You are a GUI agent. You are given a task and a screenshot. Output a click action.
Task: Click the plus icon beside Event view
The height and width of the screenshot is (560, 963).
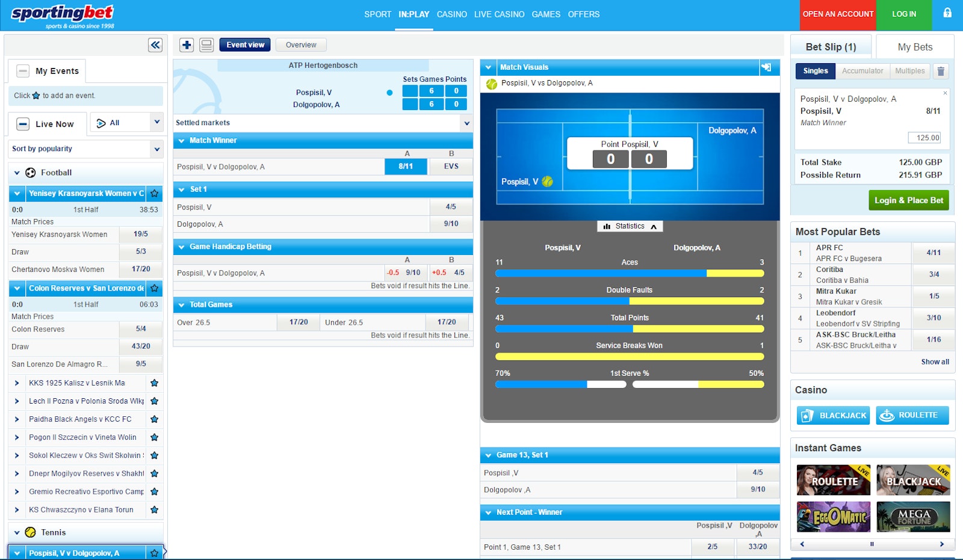(x=187, y=45)
